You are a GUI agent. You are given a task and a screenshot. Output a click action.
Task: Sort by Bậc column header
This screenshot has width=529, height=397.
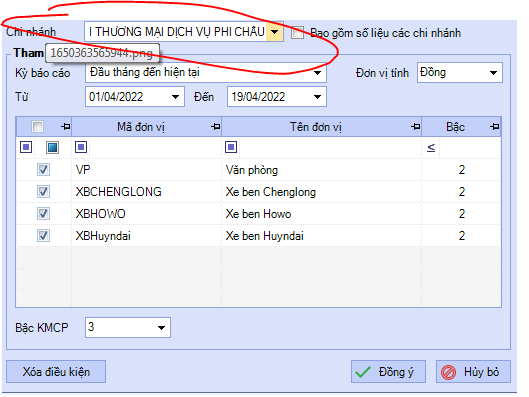click(x=455, y=127)
